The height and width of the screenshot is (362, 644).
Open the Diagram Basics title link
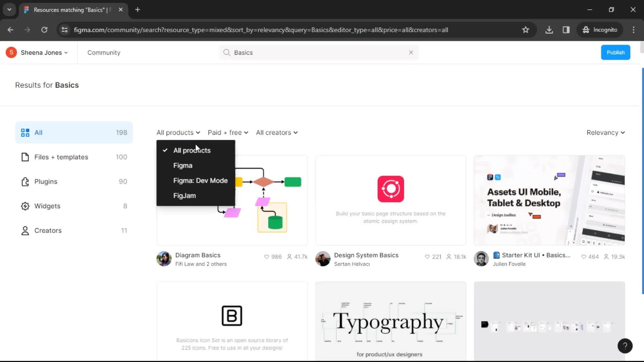[x=198, y=255]
